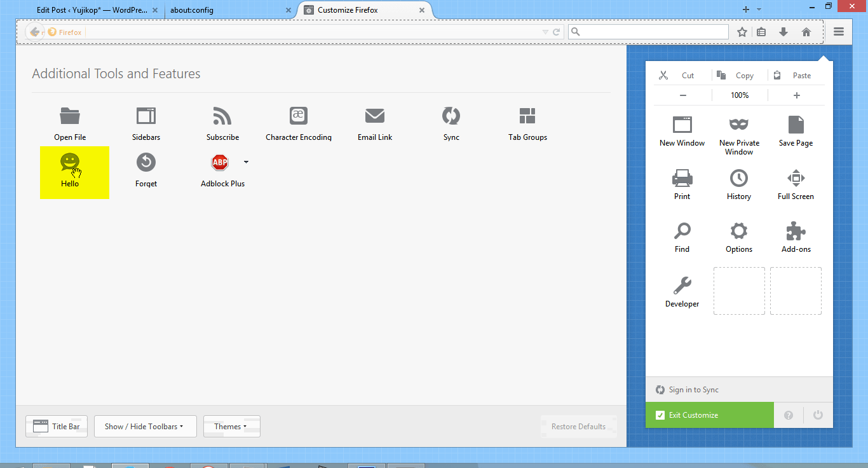Open the hamburger menu button
868x468 pixels.
[839, 32]
